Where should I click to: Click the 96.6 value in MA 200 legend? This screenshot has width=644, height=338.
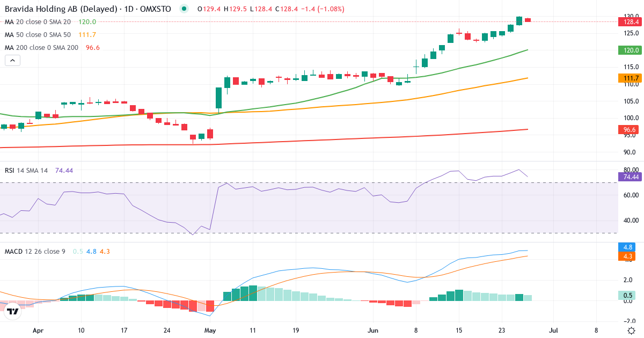coord(93,48)
